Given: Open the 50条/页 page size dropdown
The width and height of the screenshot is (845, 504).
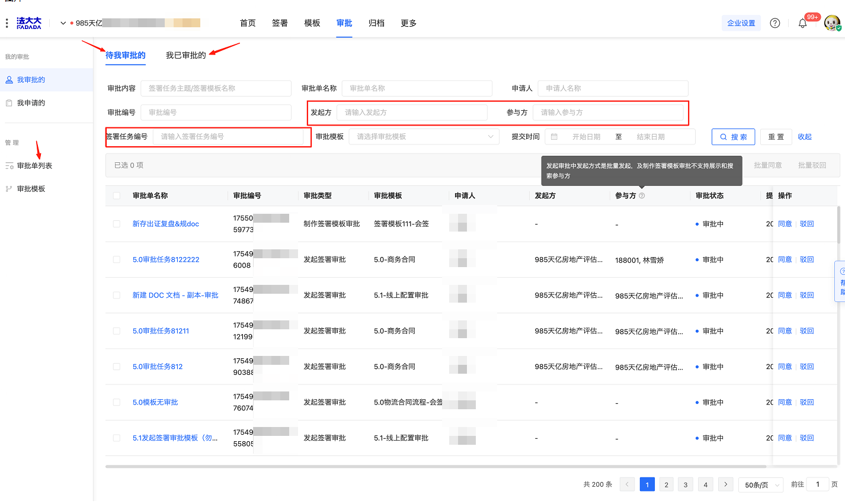Looking at the screenshot, I should point(761,484).
